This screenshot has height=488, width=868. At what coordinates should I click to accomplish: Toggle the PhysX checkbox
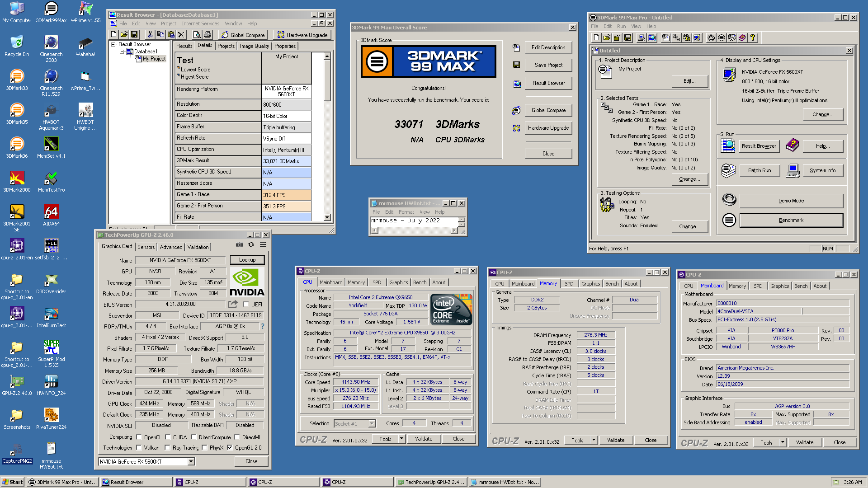pos(204,447)
